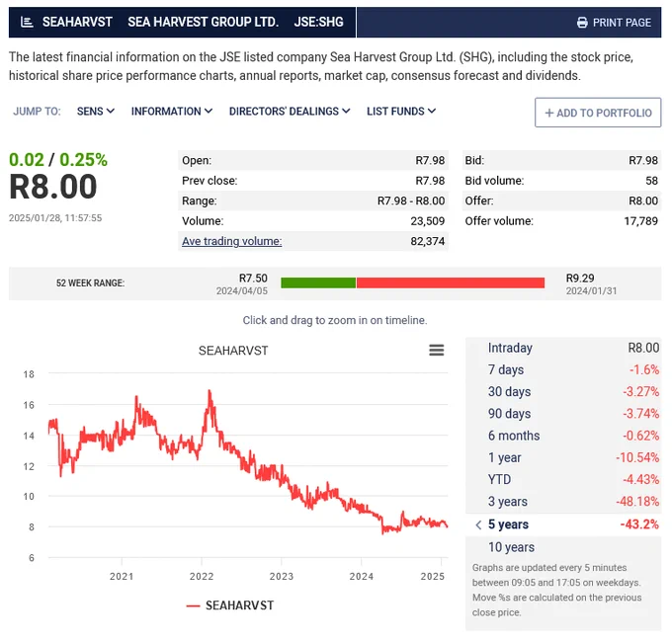
Task: Toggle the SEAHARVST series legend item
Action: [x=230, y=605]
